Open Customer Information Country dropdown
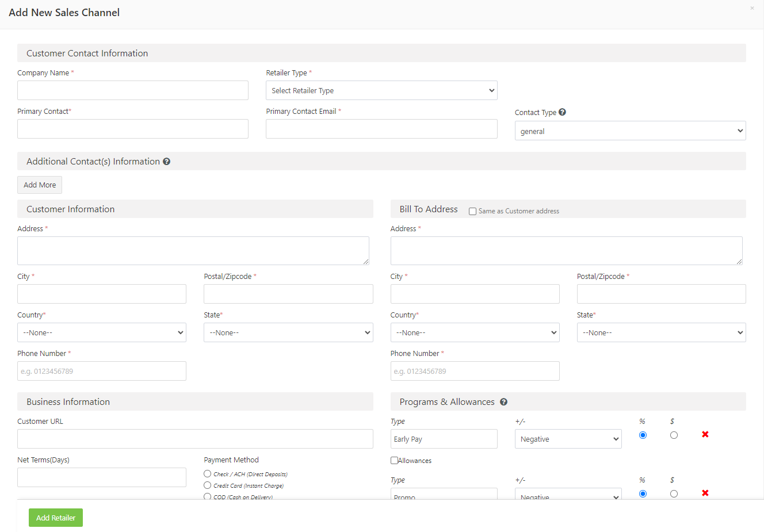Viewport: 764px width, 532px height. pos(102,332)
